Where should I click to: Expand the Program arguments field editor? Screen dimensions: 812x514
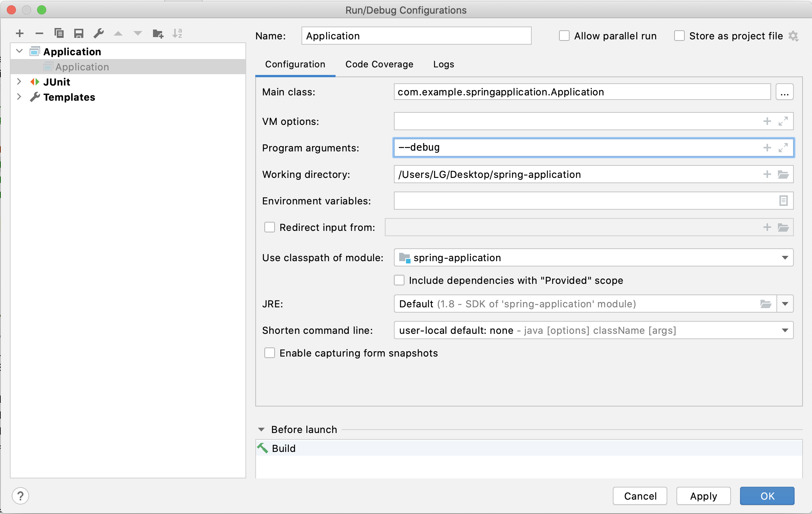pyautogui.click(x=783, y=148)
